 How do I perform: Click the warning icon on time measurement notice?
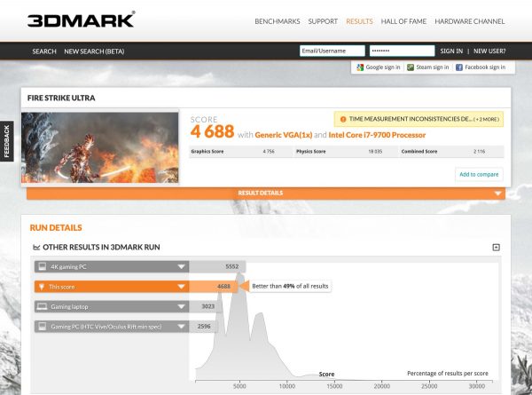(344, 118)
